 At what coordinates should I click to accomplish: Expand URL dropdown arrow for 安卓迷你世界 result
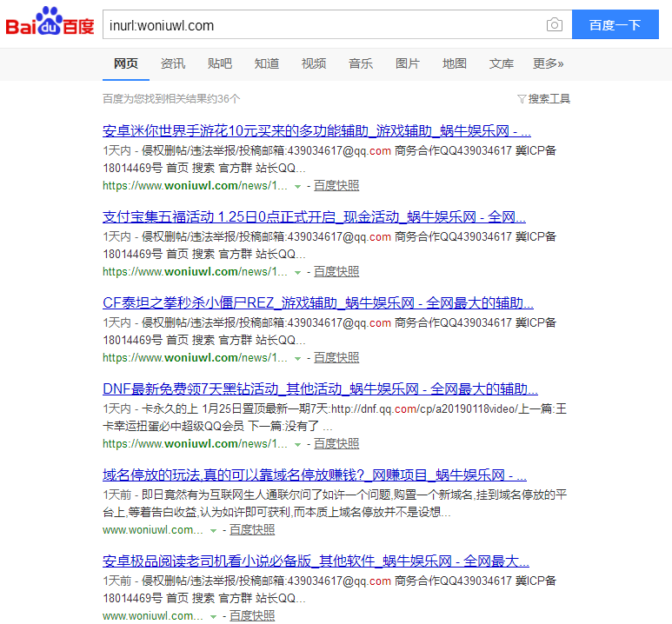(297, 187)
